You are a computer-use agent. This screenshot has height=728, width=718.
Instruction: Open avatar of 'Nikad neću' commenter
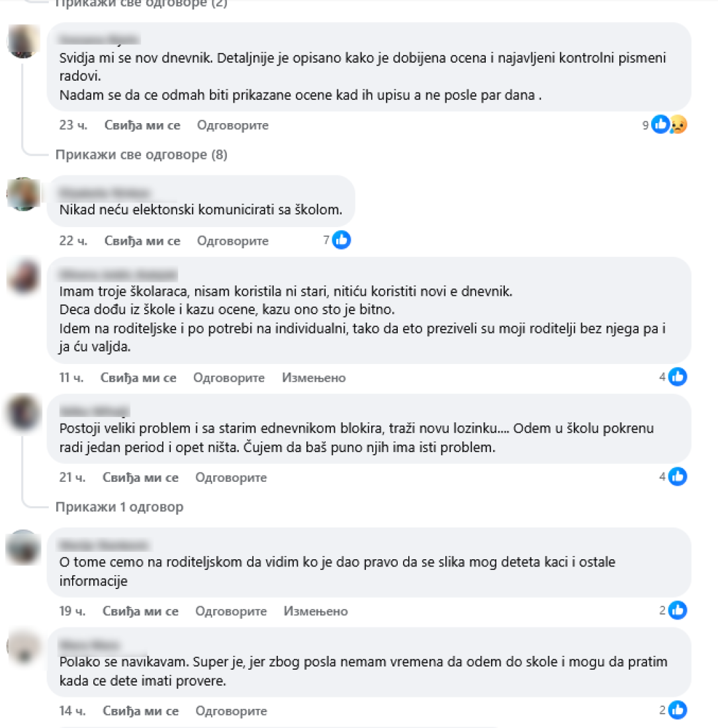point(23,194)
